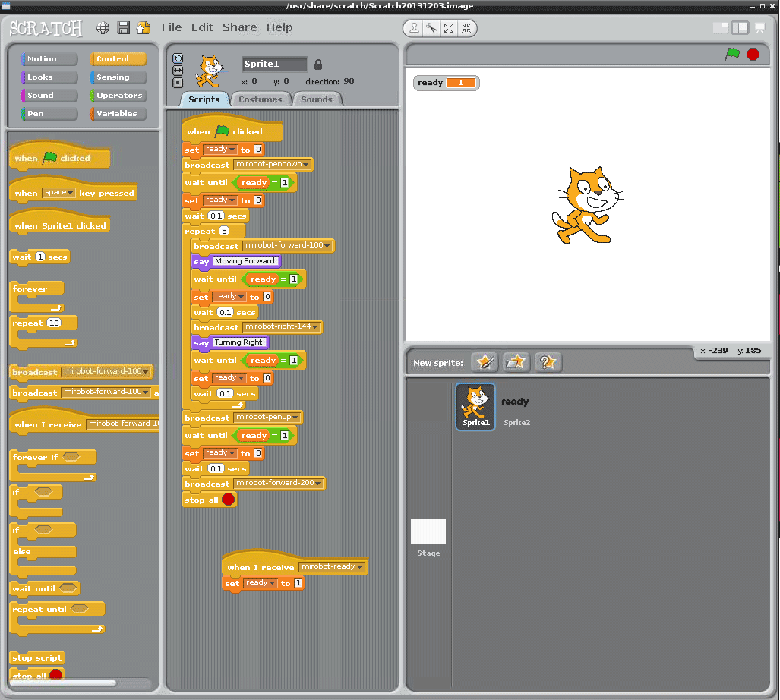The image size is (780, 700).
Task: Click the repeat count field showing 10
Action: 54,323
